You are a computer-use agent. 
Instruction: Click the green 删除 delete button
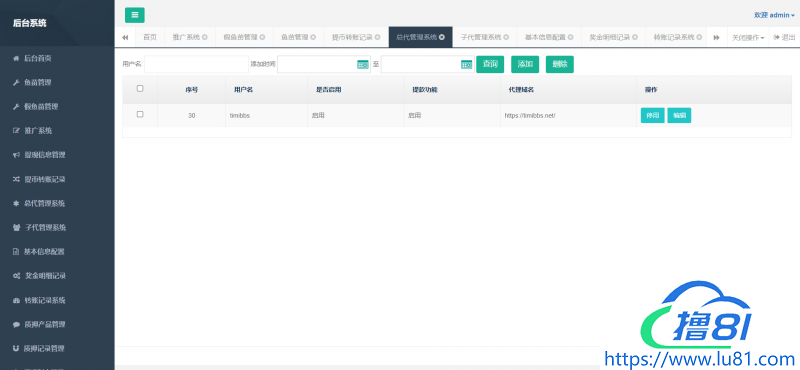pos(560,64)
